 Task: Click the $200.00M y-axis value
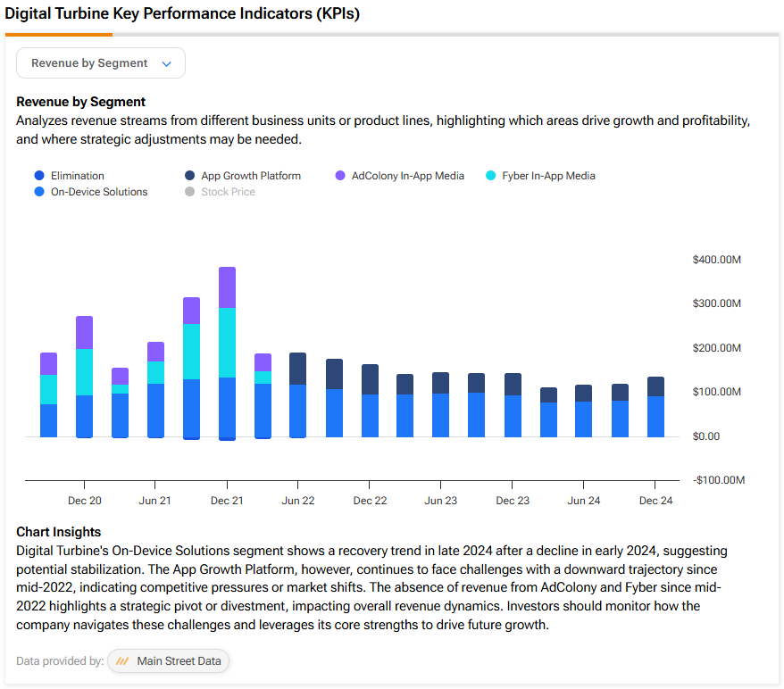tap(717, 348)
